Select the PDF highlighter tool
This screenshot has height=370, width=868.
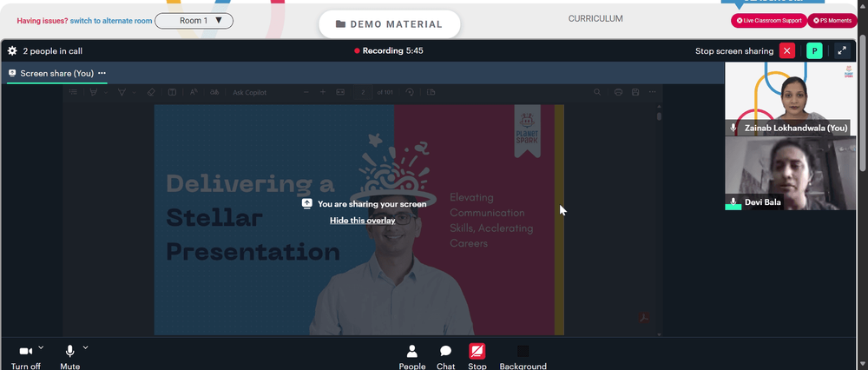[x=94, y=92]
